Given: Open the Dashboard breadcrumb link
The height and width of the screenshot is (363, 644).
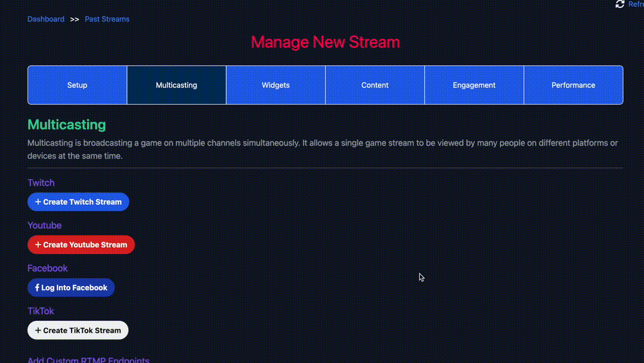Looking at the screenshot, I should [46, 19].
